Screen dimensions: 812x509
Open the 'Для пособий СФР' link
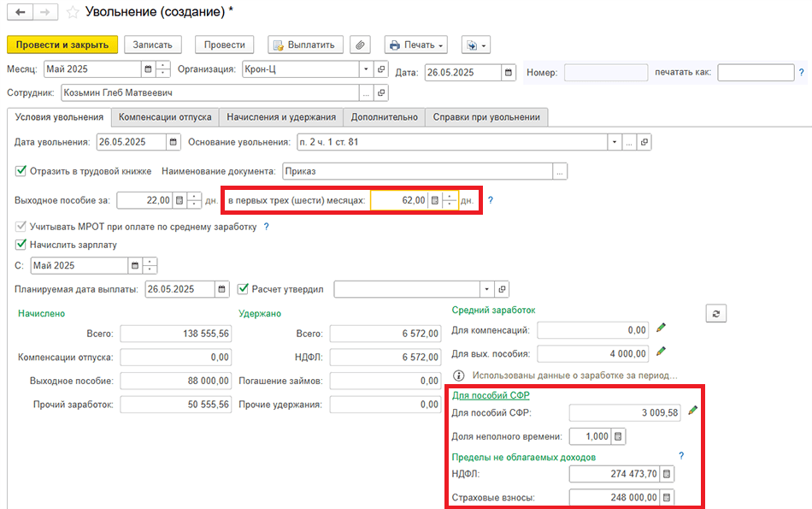490,395
